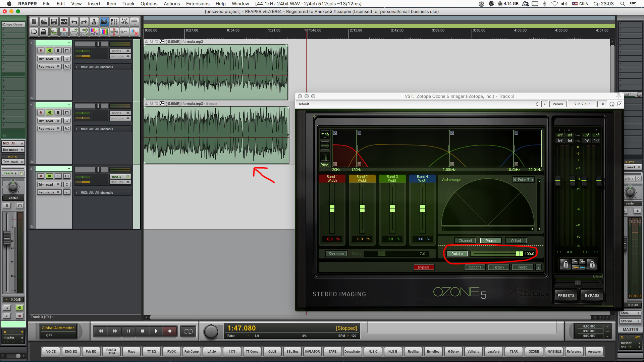This screenshot has height=362, width=644.
Task: Click the remove FX red-X icon
Action: 64,32
